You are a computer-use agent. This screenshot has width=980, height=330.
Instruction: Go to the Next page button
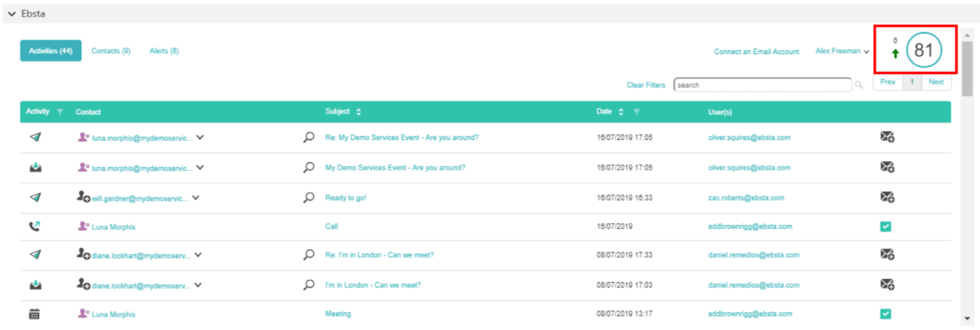tap(936, 82)
